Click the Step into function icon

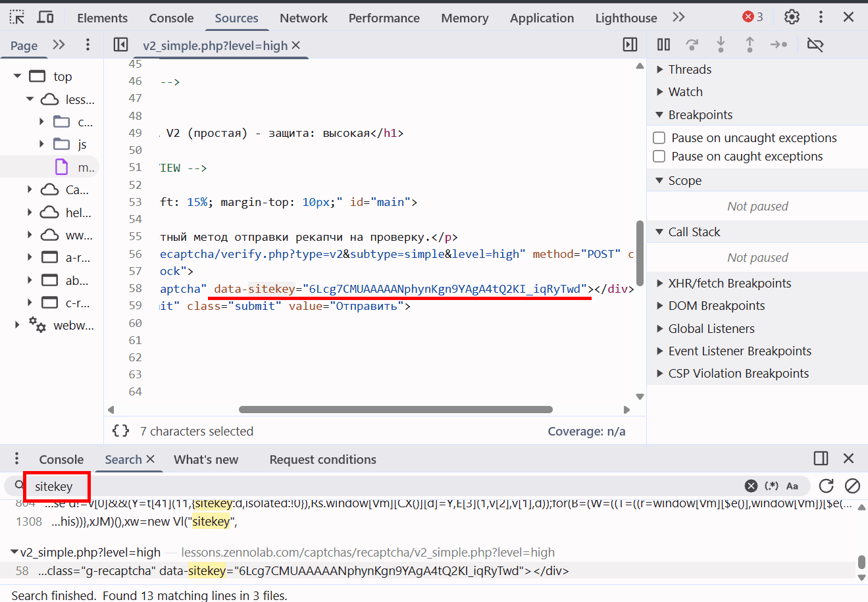tap(721, 45)
